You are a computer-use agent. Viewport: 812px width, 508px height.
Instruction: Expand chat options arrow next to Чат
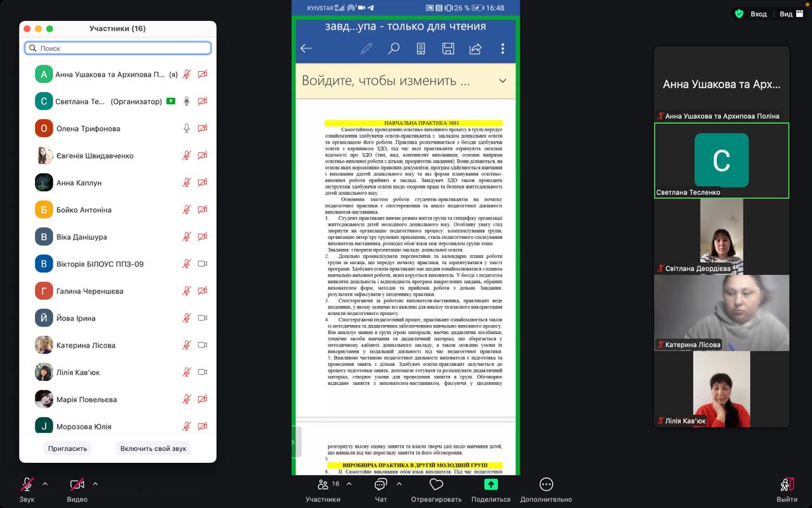[x=399, y=484]
